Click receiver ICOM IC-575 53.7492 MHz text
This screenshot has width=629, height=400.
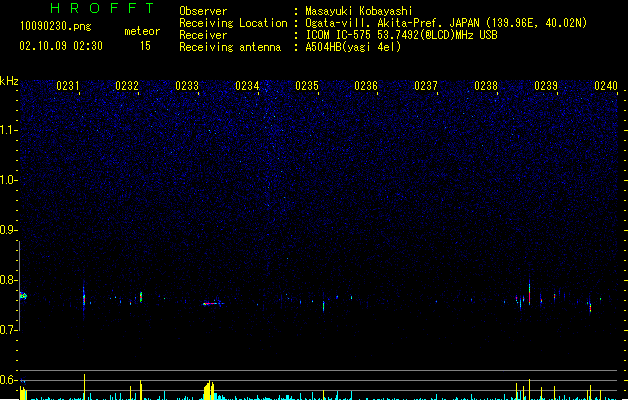401,35
